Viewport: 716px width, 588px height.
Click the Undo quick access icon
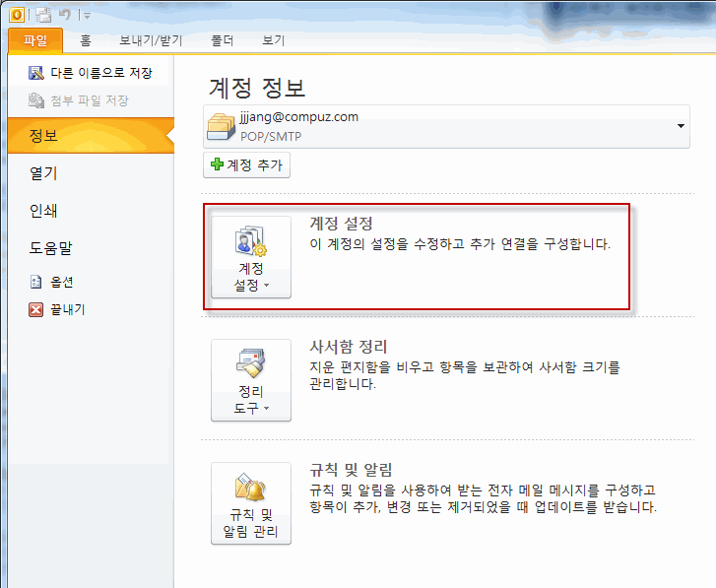[65, 15]
